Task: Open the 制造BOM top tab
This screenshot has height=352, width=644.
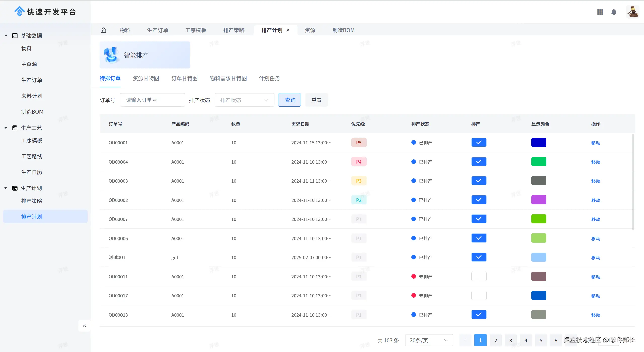Action: coord(343,30)
